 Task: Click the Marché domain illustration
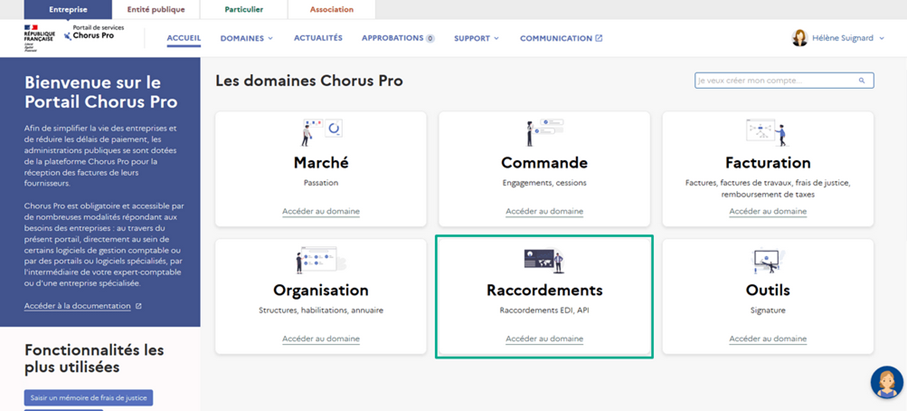point(321,132)
